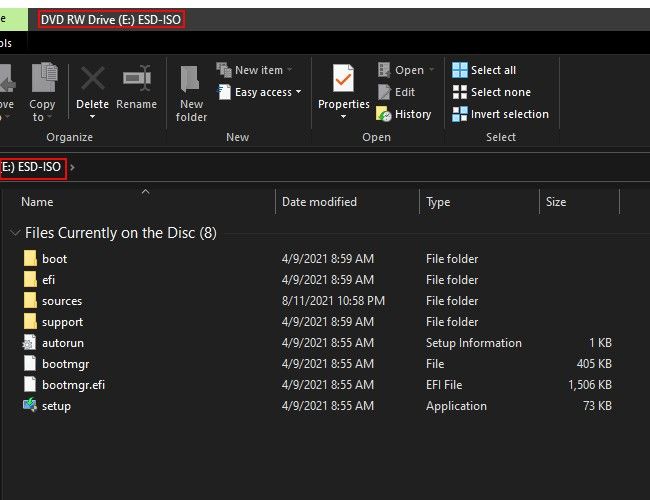Click the History icon in Open group
650x500 pixels.
coord(403,114)
